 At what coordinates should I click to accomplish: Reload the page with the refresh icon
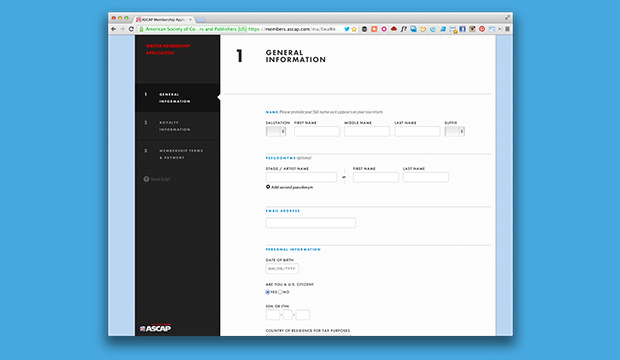[x=131, y=29]
